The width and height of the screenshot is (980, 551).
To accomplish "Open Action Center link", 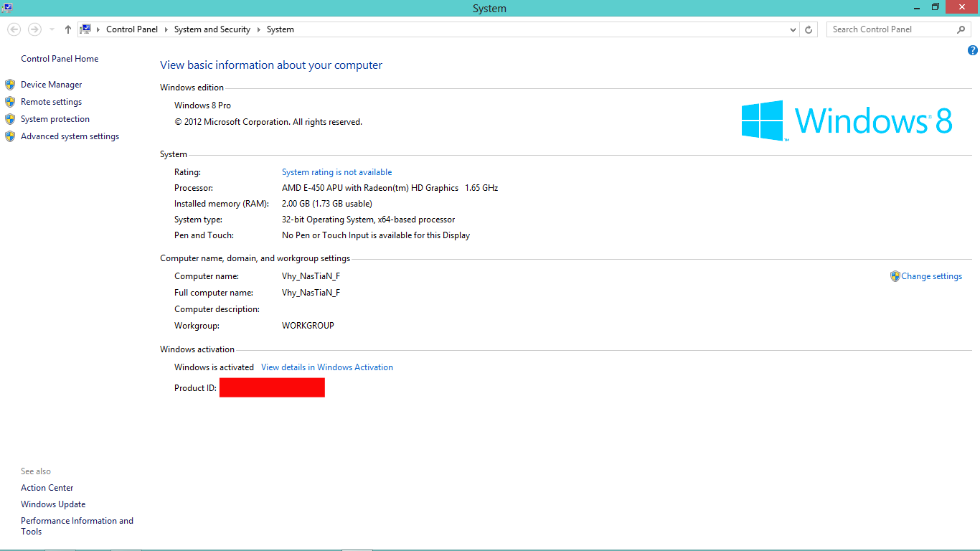I will pyautogui.click(x=47, y=488).
